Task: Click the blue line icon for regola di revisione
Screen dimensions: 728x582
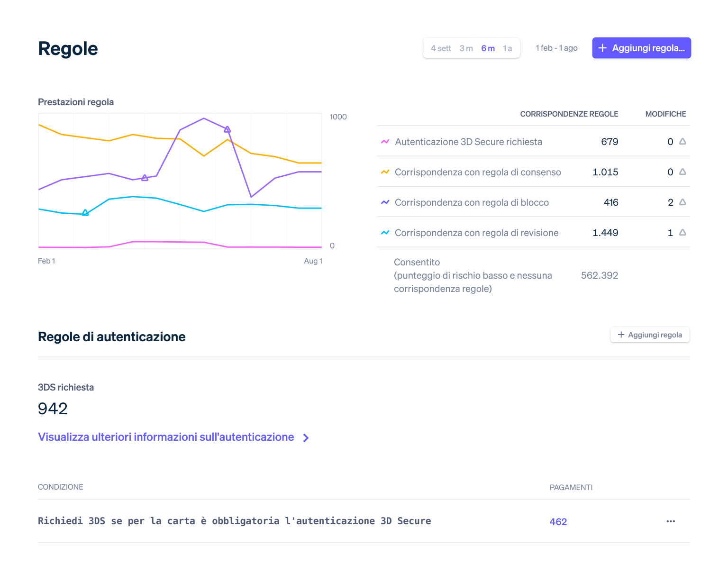Action: pos(385,233)
